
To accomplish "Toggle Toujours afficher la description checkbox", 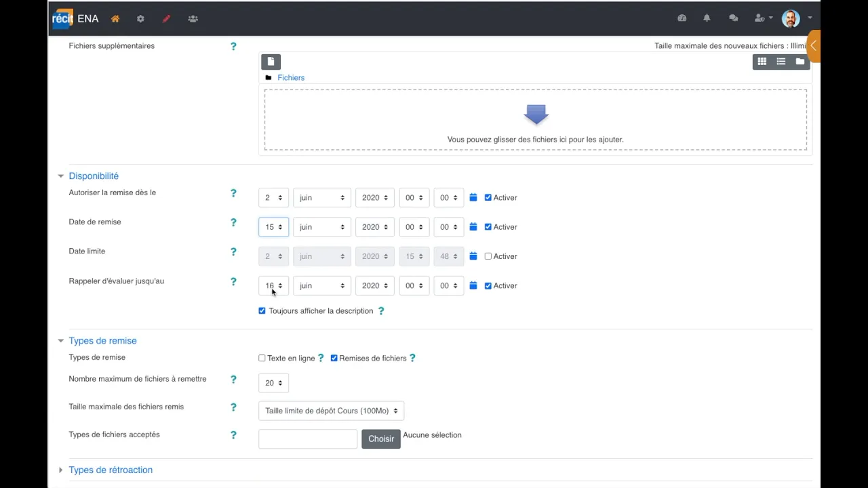I will (x=262, y=311).
